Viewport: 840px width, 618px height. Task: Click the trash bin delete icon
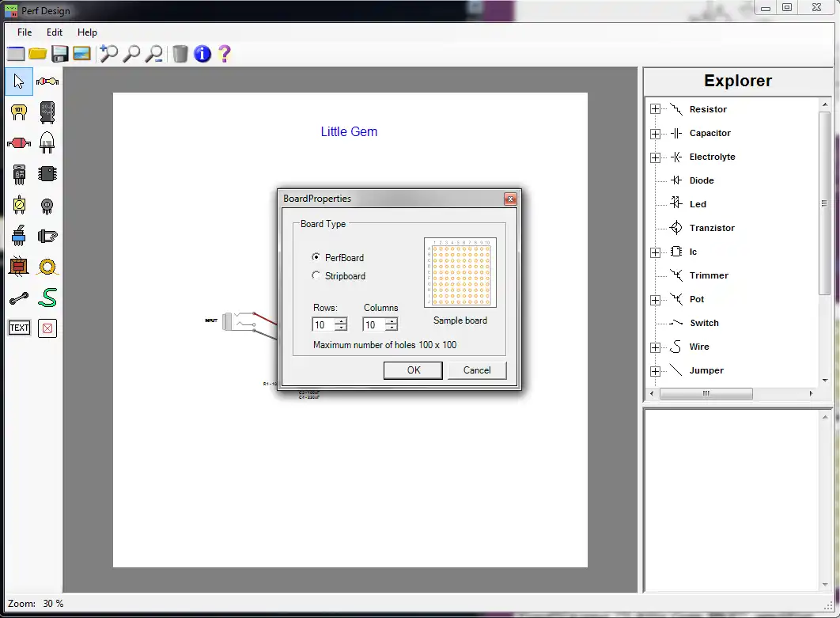(x=180, y=54)
